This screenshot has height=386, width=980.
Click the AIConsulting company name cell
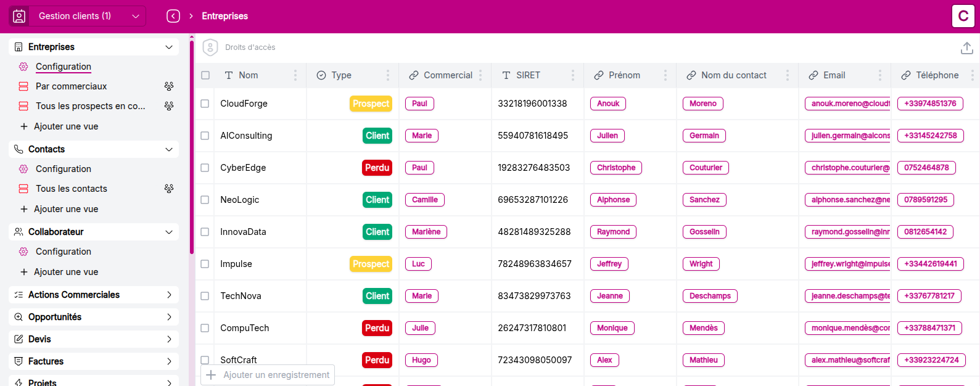pyautogui.click(x=246, y=136)
